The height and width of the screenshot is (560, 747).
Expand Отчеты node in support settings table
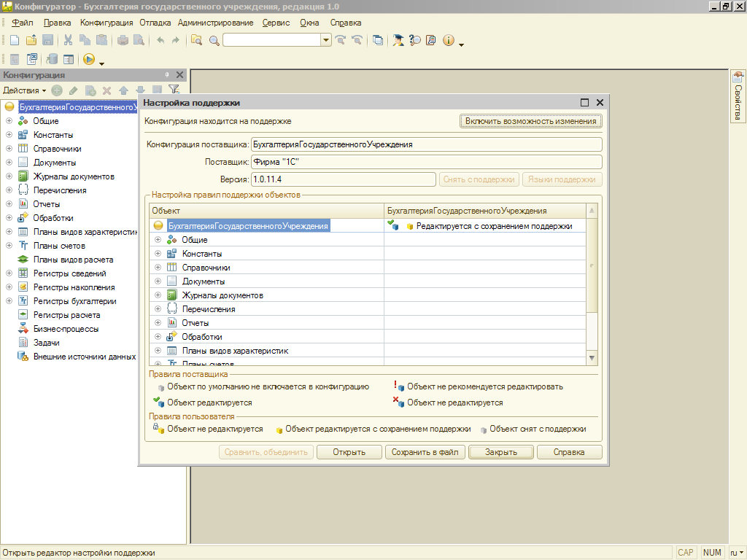click(158, 322)
